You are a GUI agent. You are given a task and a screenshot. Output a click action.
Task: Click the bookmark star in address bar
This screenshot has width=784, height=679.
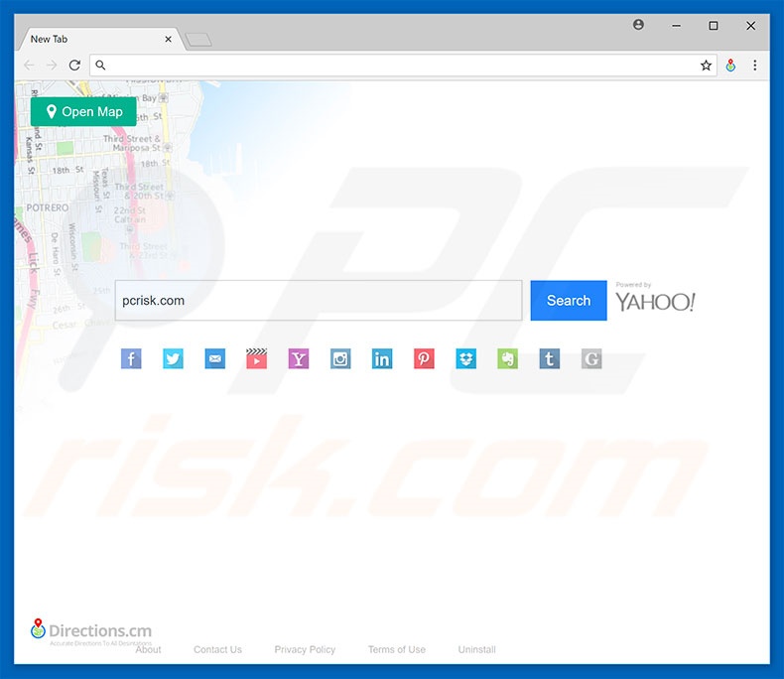pyautogui.click(x=706, y=66)
